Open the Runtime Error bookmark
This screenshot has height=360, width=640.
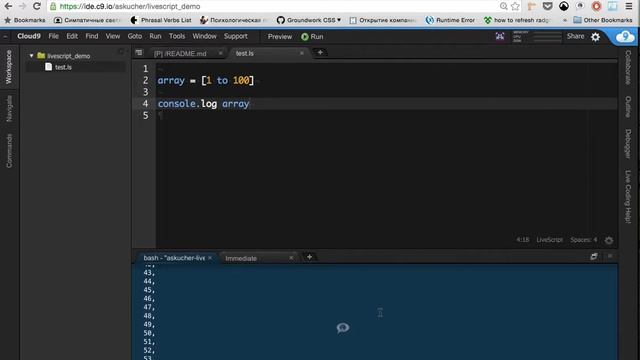tap(450, 20)
